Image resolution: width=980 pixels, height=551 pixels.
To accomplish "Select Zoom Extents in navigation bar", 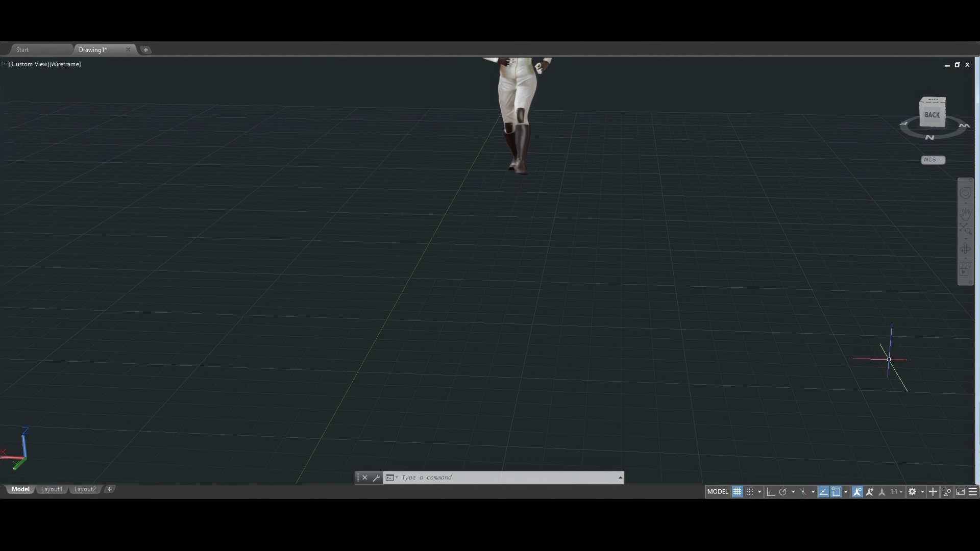I will tap(965, 229).
